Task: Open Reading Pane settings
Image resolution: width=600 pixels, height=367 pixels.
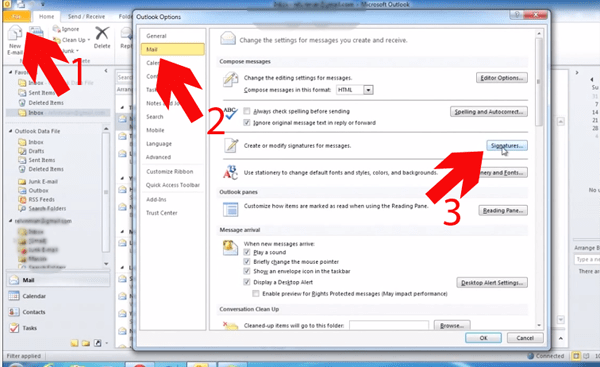Action: 503,210
